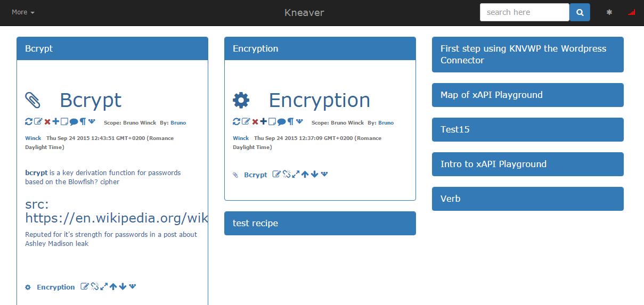Click the red delete X in the Encryption card
Image resolution: width=644 pixels, height=305 pixels.
tap(255, 121)
